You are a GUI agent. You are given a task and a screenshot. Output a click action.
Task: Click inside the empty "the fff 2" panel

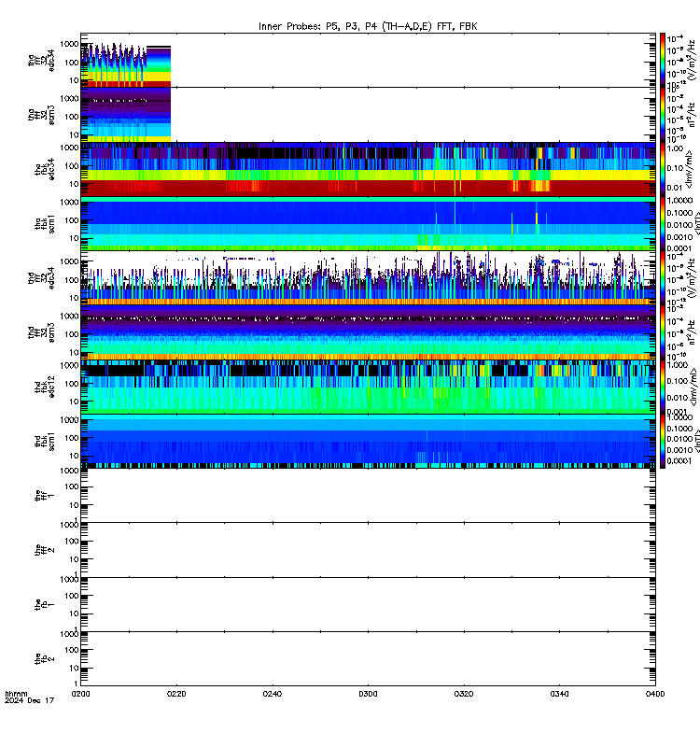click(368, 550)
